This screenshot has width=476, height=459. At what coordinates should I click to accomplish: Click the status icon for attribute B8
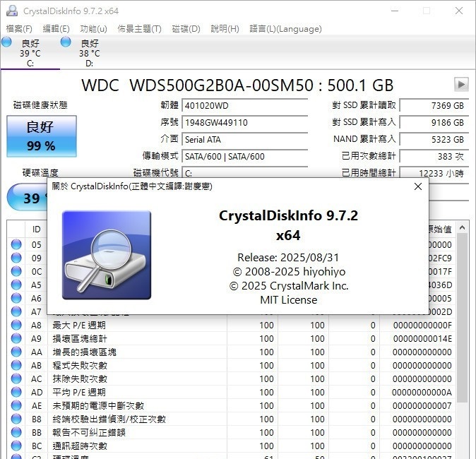point(16,419)
